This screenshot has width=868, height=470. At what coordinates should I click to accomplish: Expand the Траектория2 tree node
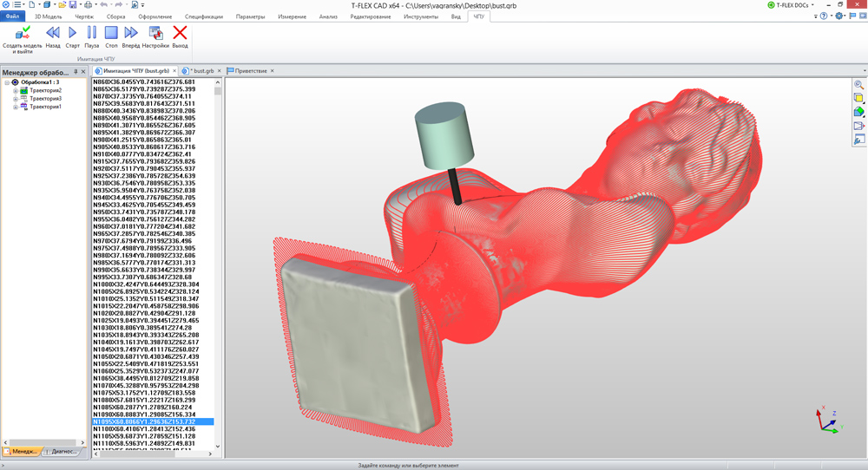(16, 91)
